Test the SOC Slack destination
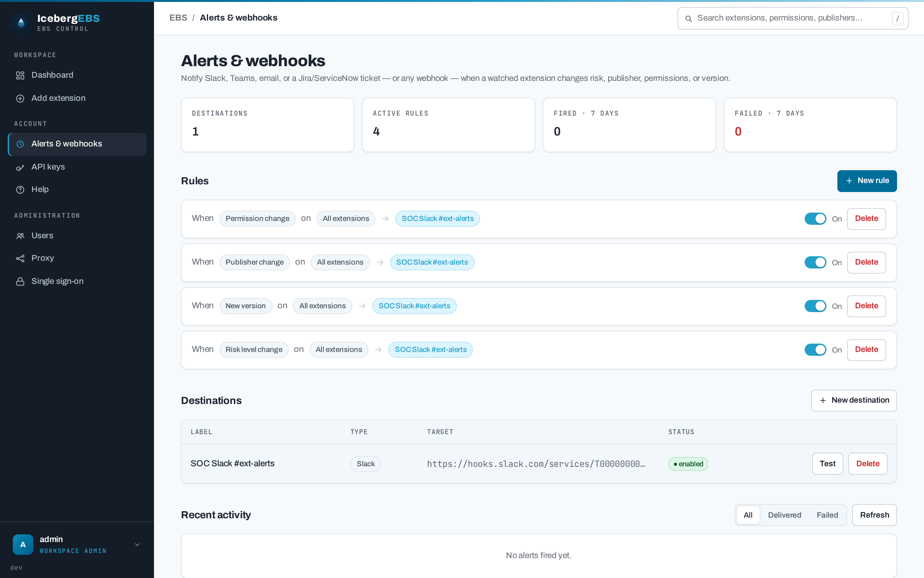The width and height of the screenshot is (924, 578). [827, 464]
